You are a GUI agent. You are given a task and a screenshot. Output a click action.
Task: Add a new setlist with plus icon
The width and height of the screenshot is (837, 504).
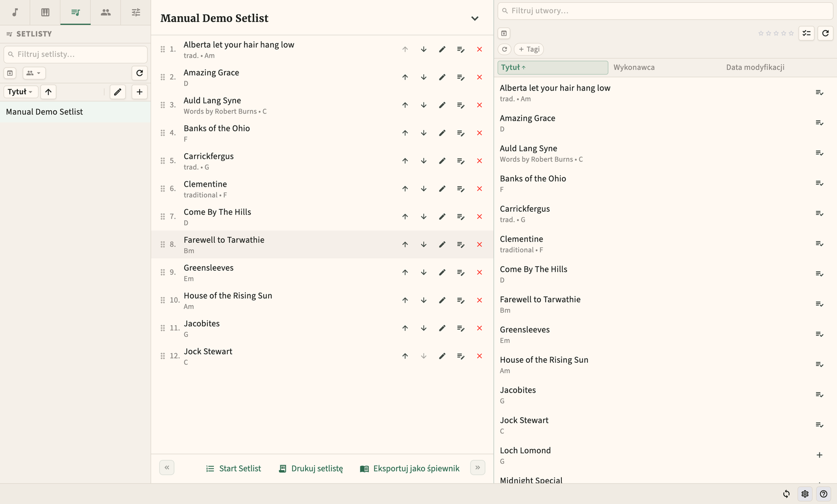tap(140, 92)
